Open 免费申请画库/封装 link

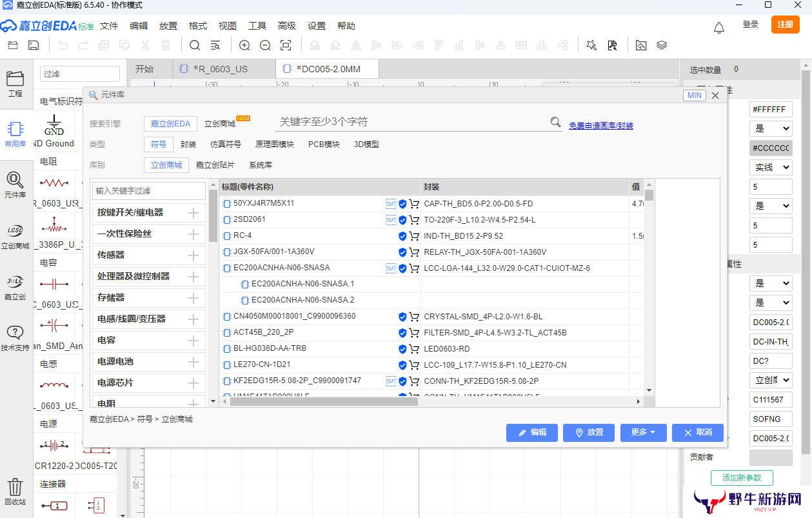click(x=601, y=126)
